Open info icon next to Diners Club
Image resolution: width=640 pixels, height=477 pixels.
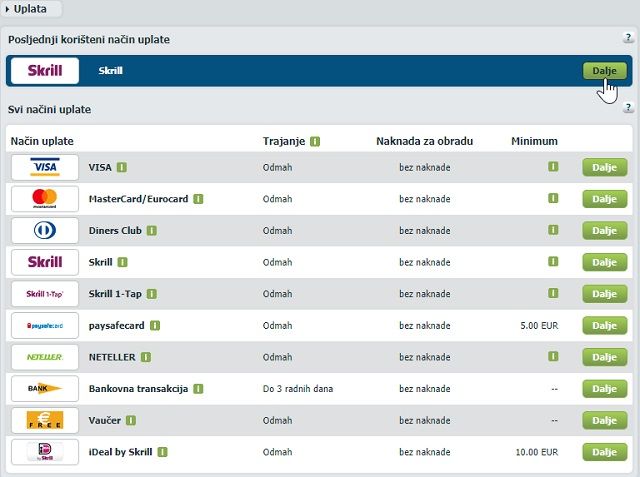(x=151, y=231)
